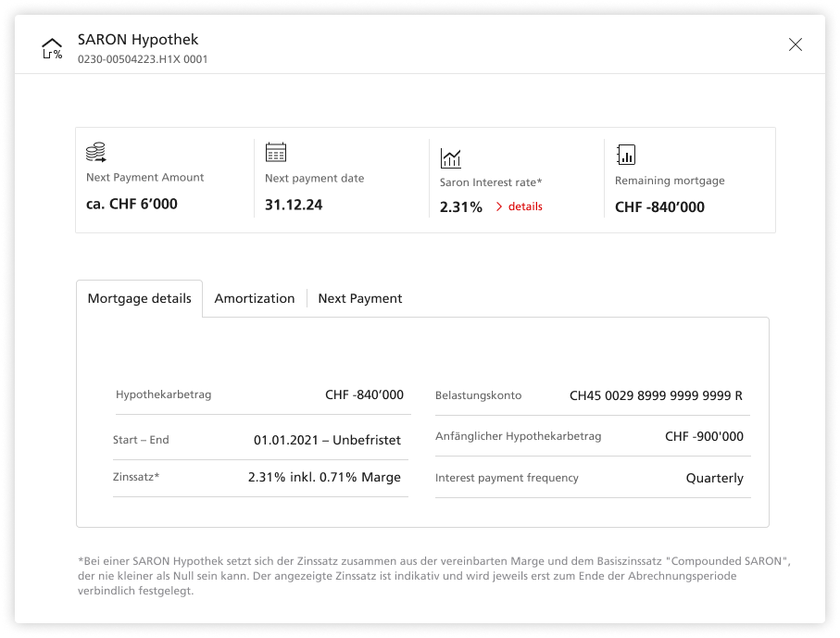Open the red details link
Image resolution: width=840 pixels, height=638 pixels.
(x=525, y=206)
